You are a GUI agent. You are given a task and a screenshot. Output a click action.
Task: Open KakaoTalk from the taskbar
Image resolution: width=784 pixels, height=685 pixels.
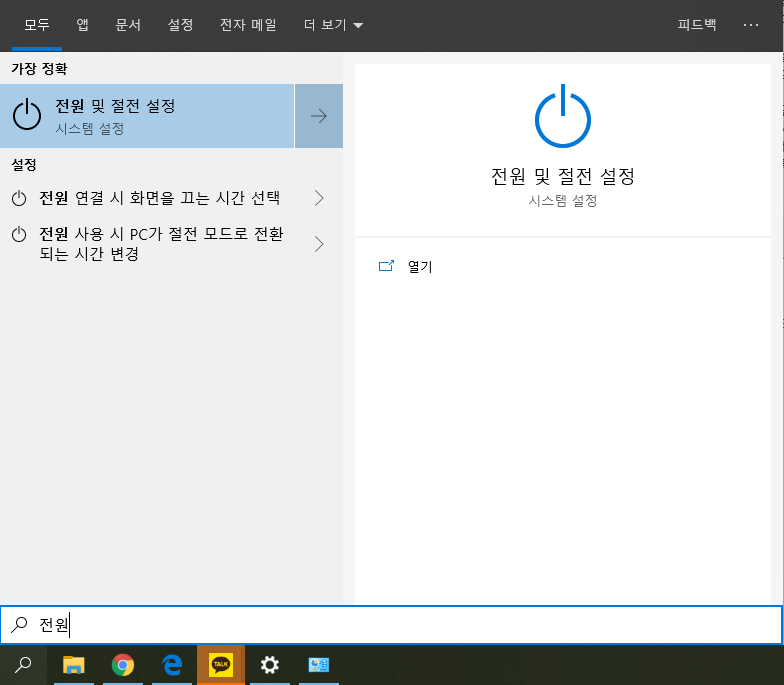click(220, 665)
